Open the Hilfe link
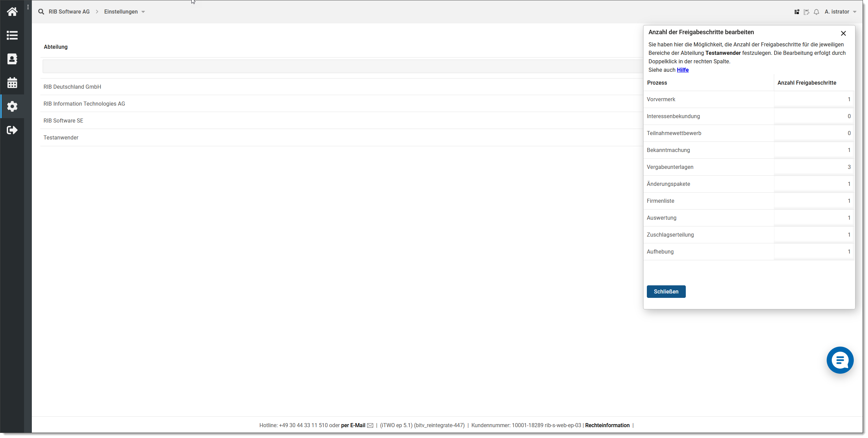Screen dimensions: 868x438 [x=682, y=70]
